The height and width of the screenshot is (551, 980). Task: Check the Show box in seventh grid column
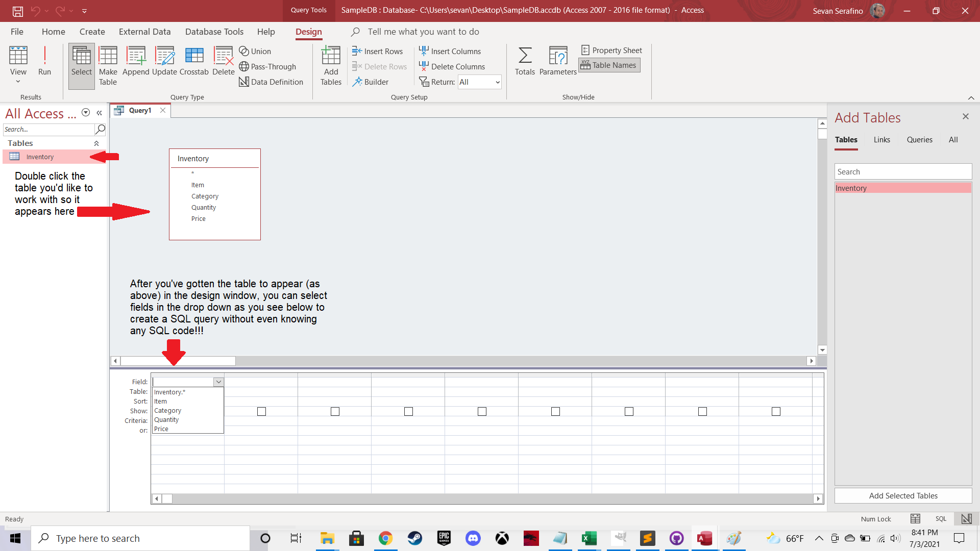pyautogui.click(x=629, y=411)
